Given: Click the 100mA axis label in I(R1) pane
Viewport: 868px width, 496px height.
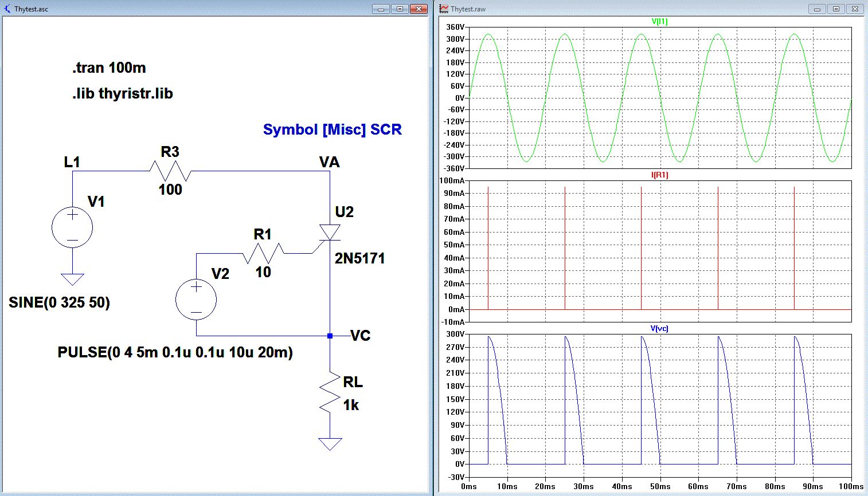Looking at the screenshot, I should click(452, 180).
